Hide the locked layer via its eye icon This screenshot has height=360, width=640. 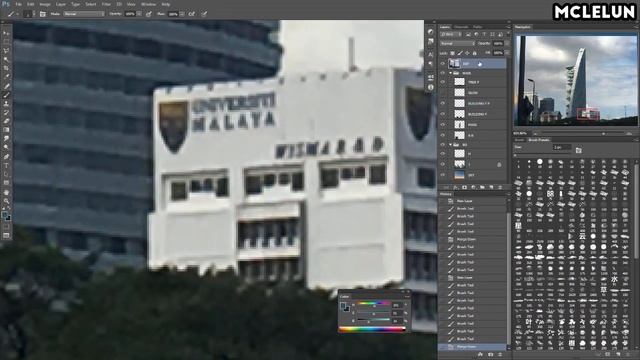pyautogui.click(x=442, y=164)
